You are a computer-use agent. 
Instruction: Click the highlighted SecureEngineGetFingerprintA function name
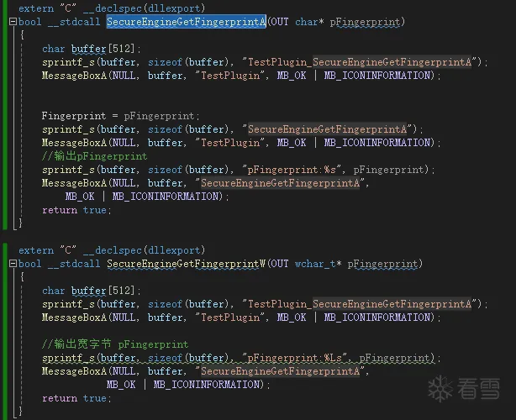point(187,22)
